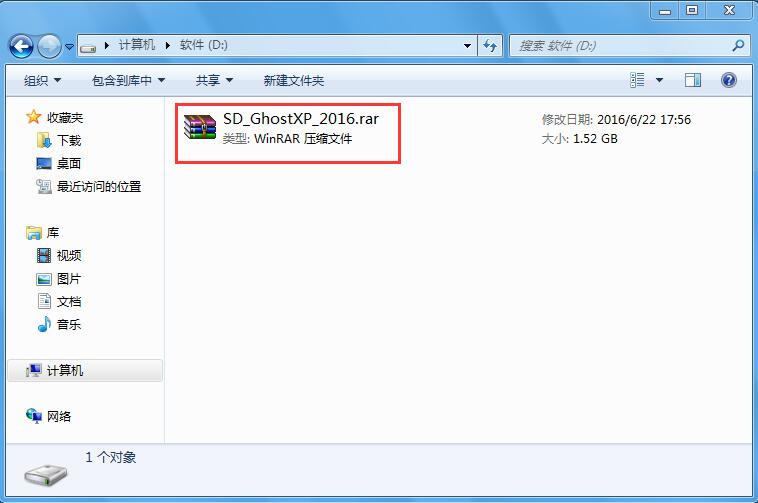Toggle the preview pane icon

(x=693, y=80)
